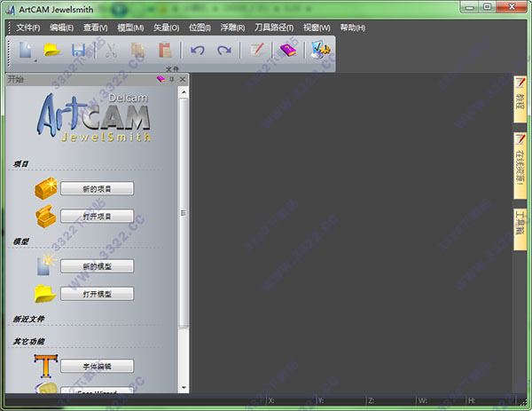Image resolution: width=532 pixels, height=411 pixels.
Task: Click the 新近文件 section heading
Action: [x=29, y=319]
